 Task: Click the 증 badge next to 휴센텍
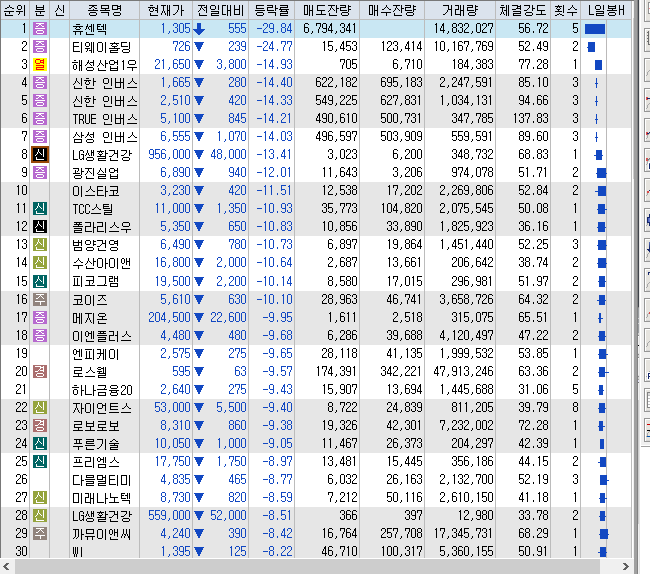point(40,29)
